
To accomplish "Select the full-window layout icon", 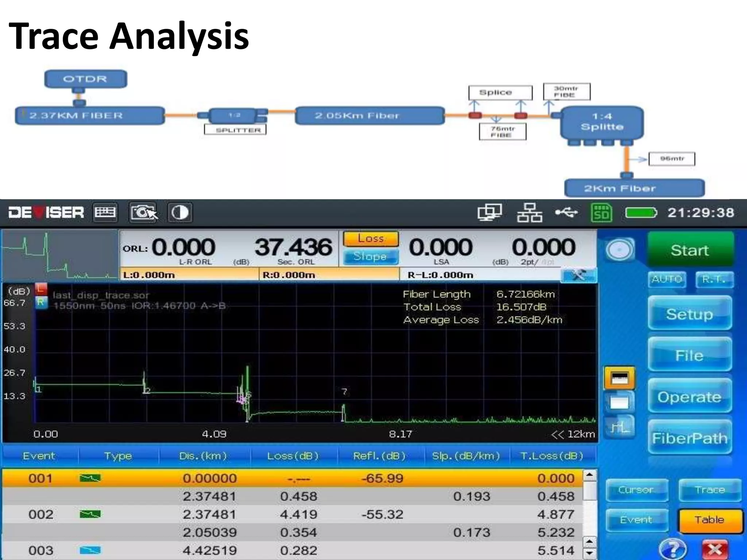I will [x=620, y=402].
